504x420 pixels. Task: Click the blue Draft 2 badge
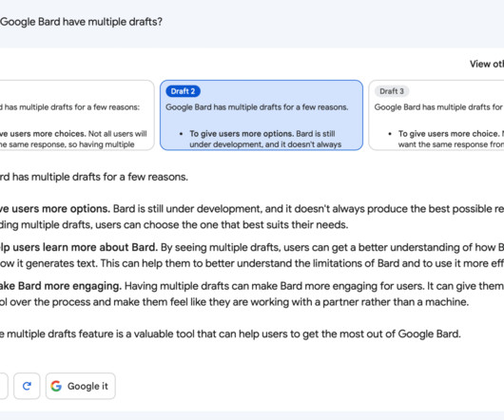183,91
